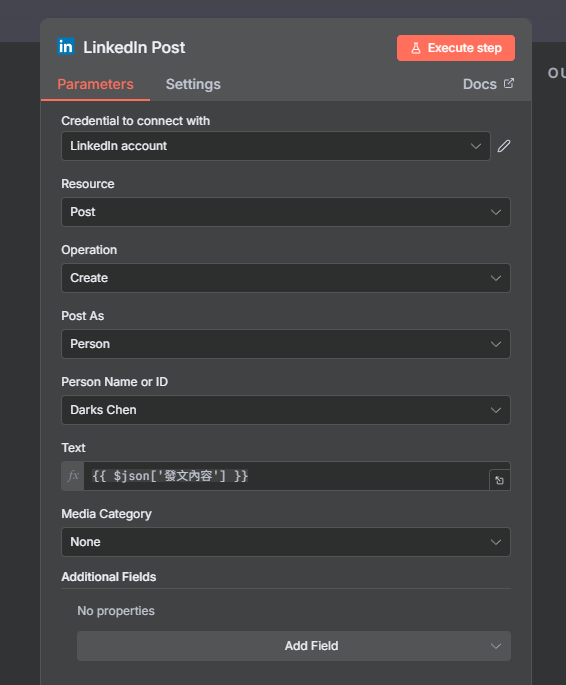This screenshot has width=566, height=685.
Task: Open the Person Name dropdown showing Darks Chen
Action: 286,410
